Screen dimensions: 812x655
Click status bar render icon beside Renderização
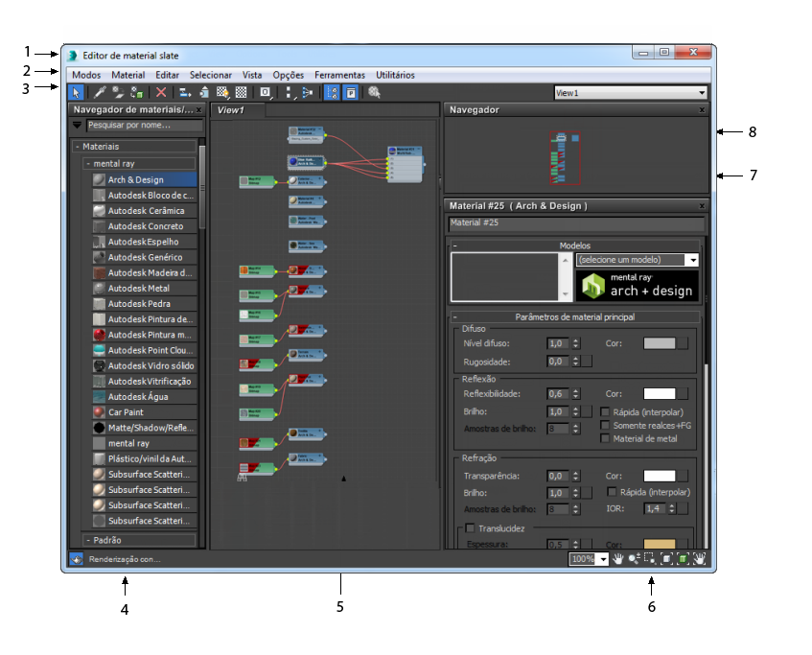point(76,560)
